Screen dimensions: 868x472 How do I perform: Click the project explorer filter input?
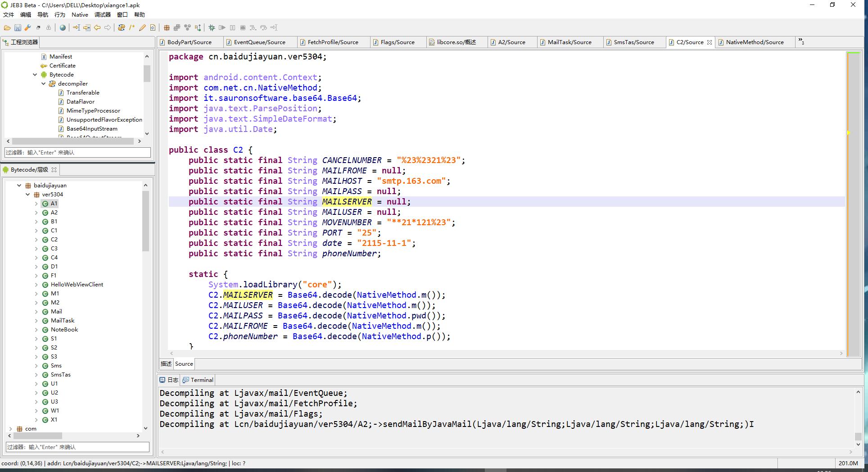click(77, 153)
